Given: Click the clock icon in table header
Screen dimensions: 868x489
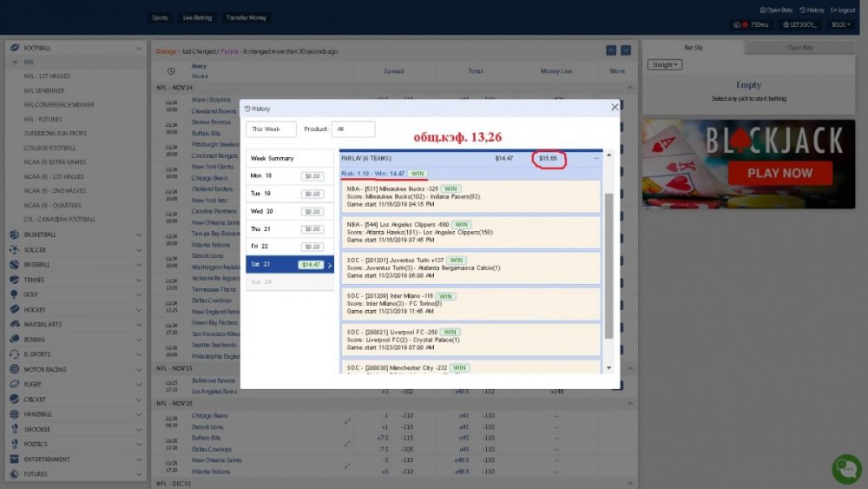Looking at the screenshot, I should pyautogui.click(x=171, y=71).
